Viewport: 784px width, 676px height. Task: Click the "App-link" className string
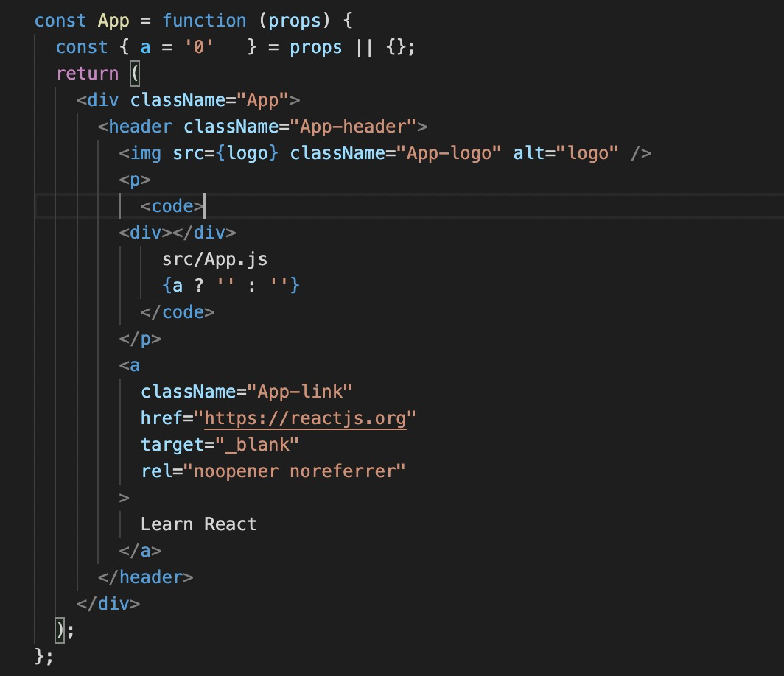(299, 391)
